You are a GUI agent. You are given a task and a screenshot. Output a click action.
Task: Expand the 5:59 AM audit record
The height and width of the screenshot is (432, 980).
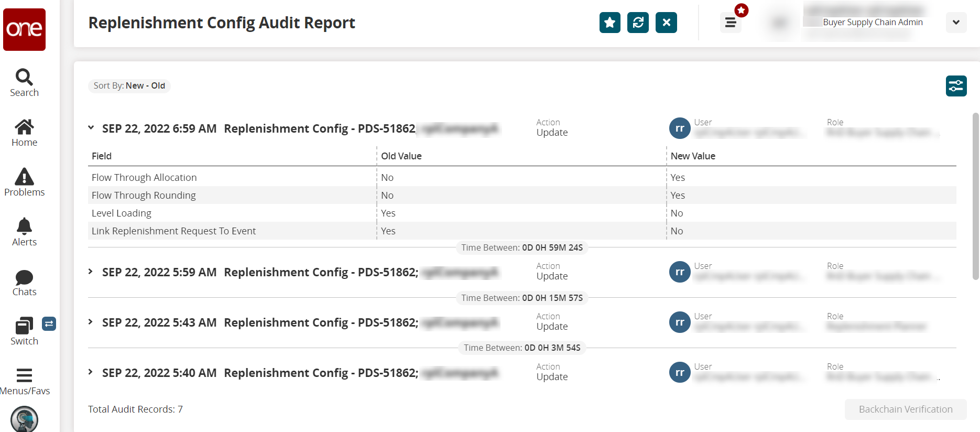(x=91, y=272)
